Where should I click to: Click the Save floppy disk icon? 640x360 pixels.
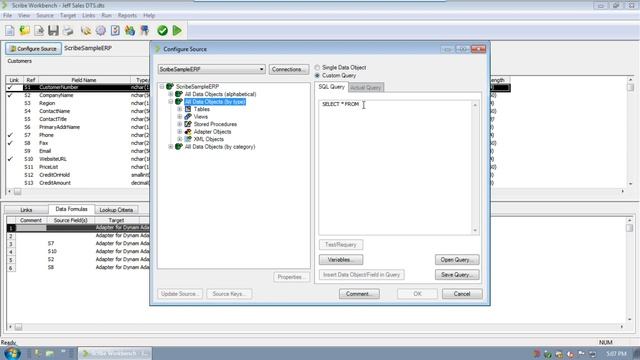(53, 31)
